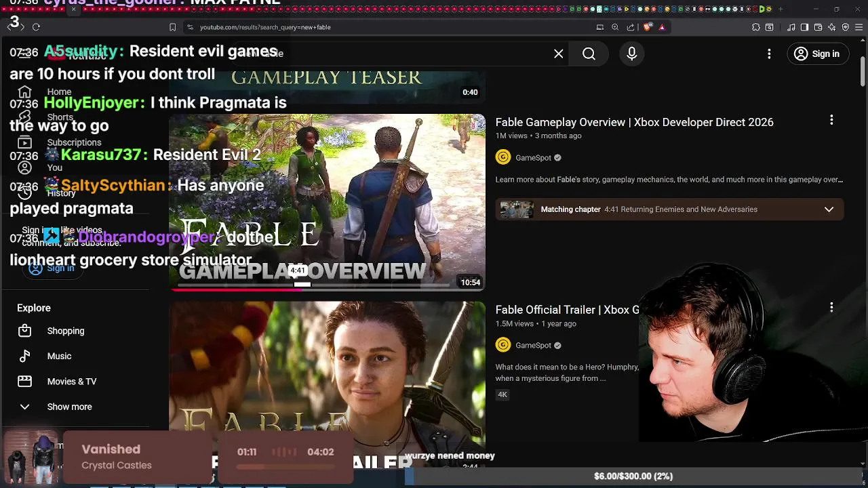The height and width of the screenshot is (488, 868).
Task: Toggle the browser sidebar panel icon
Action: click(804, 27)
